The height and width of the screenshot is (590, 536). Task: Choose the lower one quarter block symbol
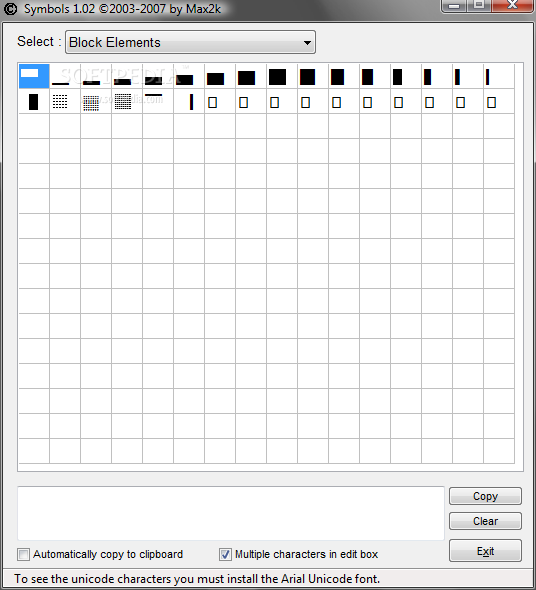click(x=96, y=76)
